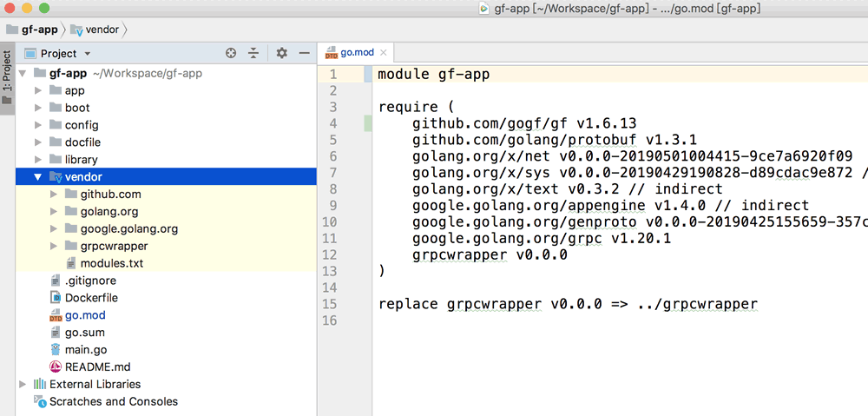868x416 pixels.
Task: Expand the library folder
Action: tap(38, 160)
